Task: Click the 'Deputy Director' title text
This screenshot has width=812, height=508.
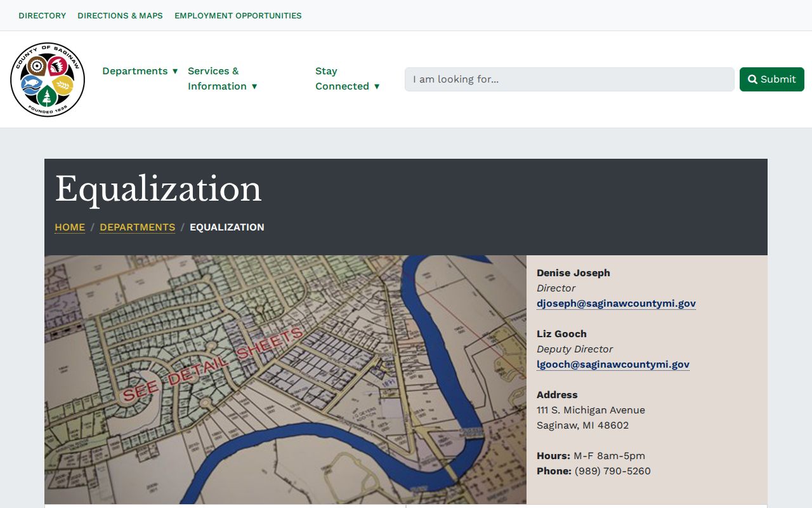Action: tap(575, 349)
